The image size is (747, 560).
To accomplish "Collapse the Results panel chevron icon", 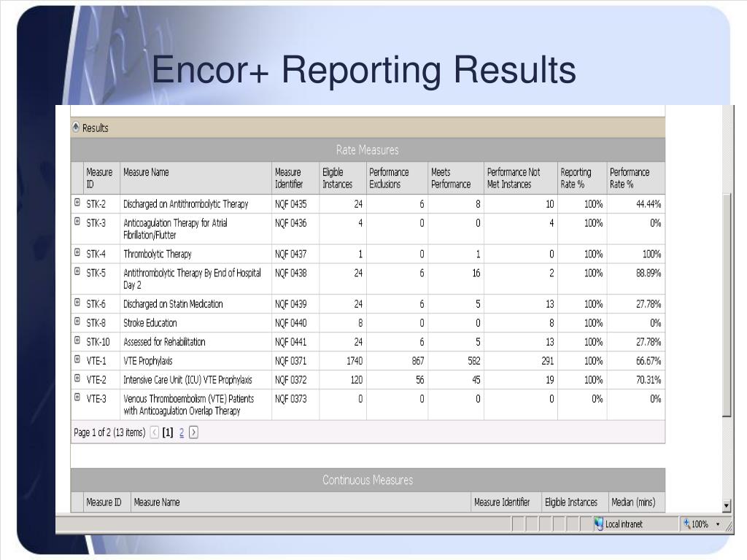I will (x=76, y=127).
